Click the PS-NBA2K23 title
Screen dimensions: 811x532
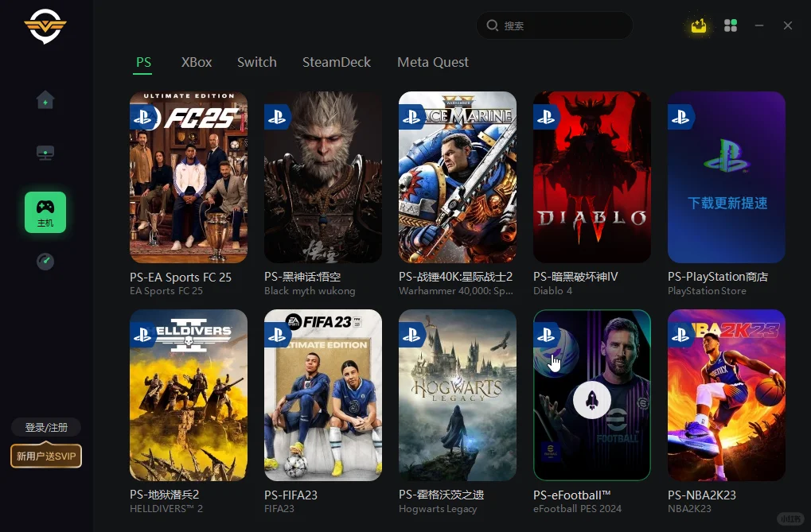click(x=702, y=495)
